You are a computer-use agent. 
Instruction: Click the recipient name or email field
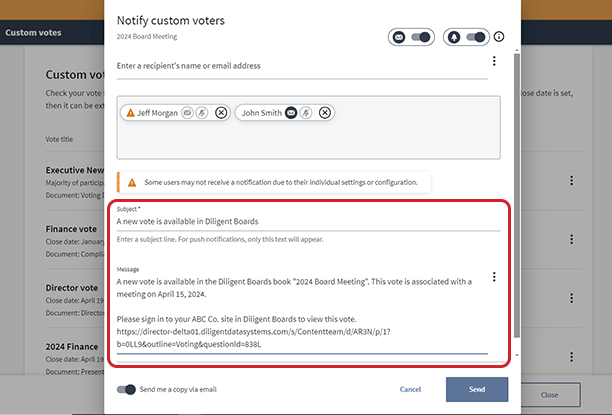point(300,66)
